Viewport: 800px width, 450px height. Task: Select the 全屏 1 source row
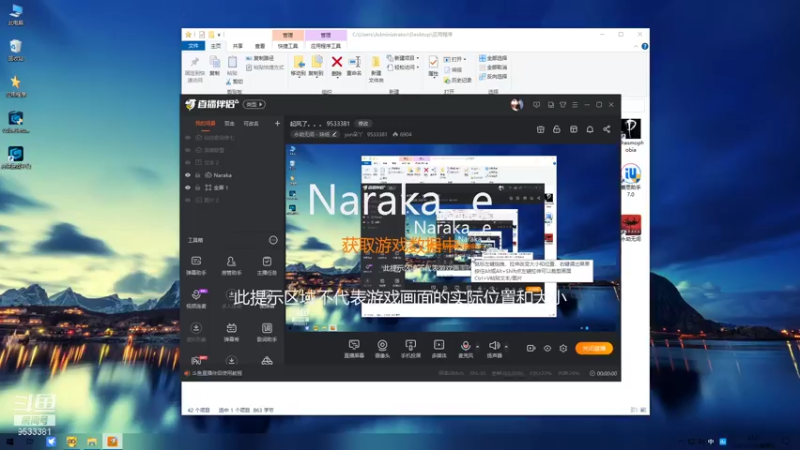click(x=233, y=188)
